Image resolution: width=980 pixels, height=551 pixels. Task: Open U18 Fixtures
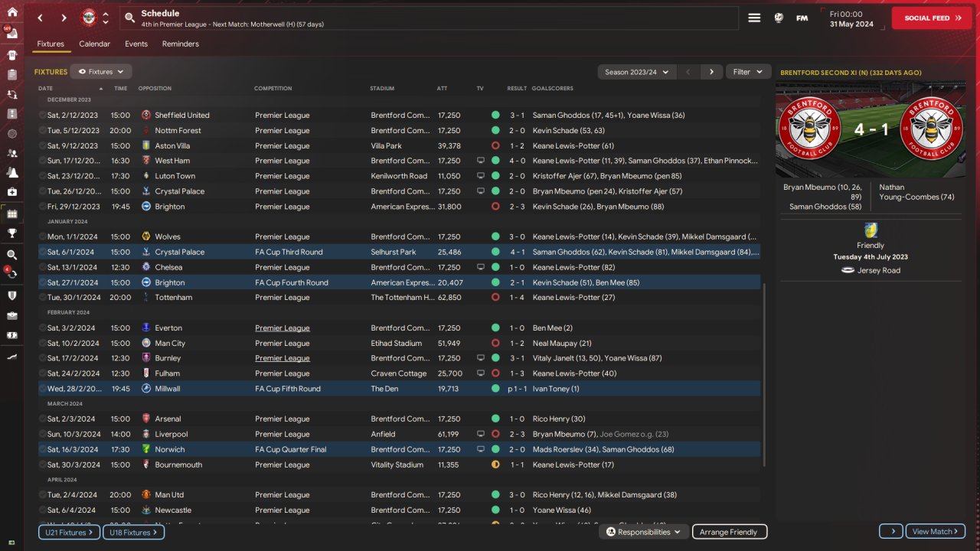[x=133, y=532]
